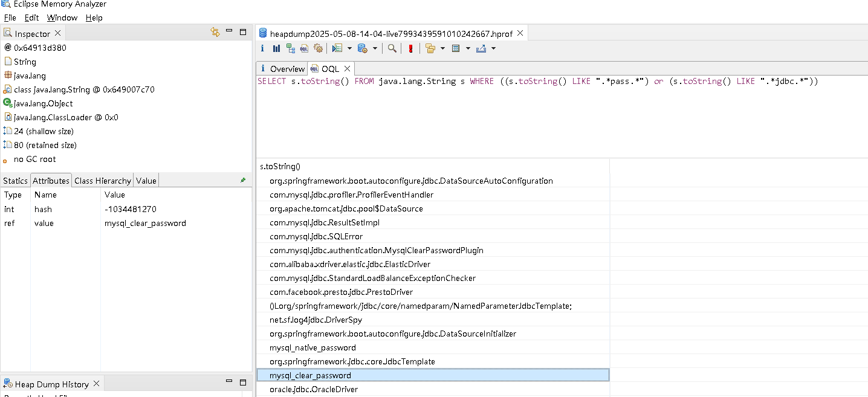Viewport: 868px width, 397px height.
Task: Select the no GC root row
Action: coord(126,159)
